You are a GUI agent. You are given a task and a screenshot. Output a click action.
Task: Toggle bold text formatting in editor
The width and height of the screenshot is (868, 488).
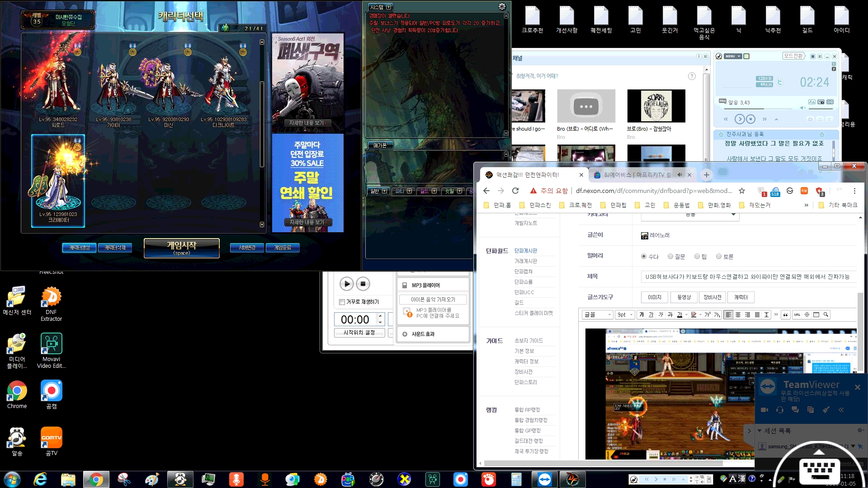(642, 315)
